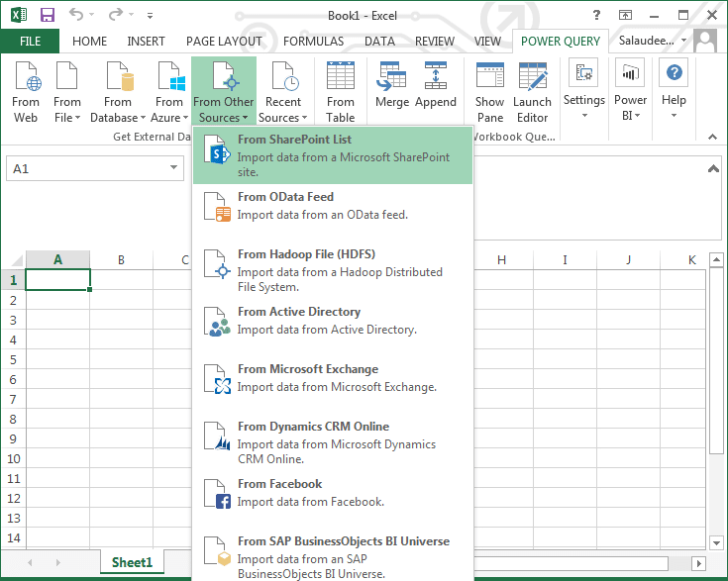Screen dimensions: 728x581
Task: Expand the formula bar
Action: (x=713, y=169)
